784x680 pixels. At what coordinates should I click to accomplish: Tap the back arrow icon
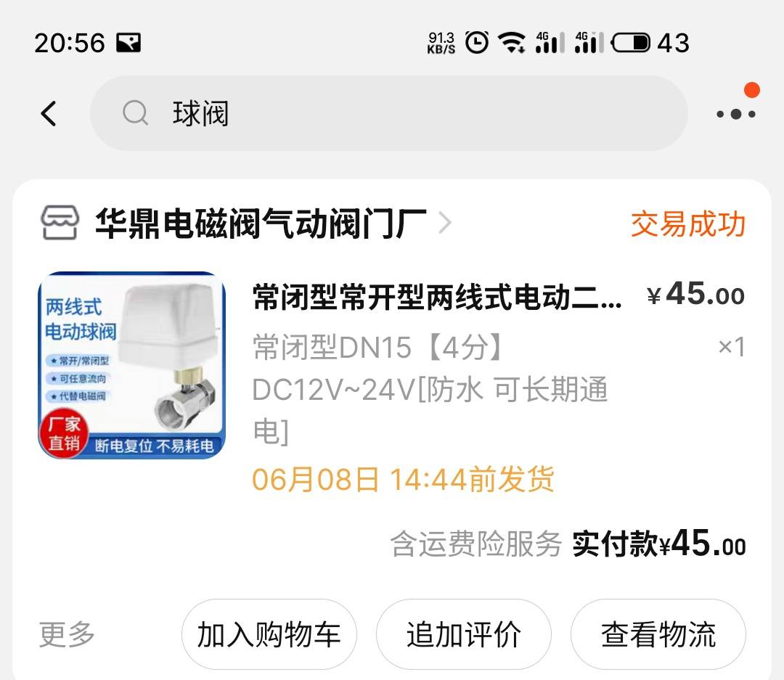tap(49, 113)
